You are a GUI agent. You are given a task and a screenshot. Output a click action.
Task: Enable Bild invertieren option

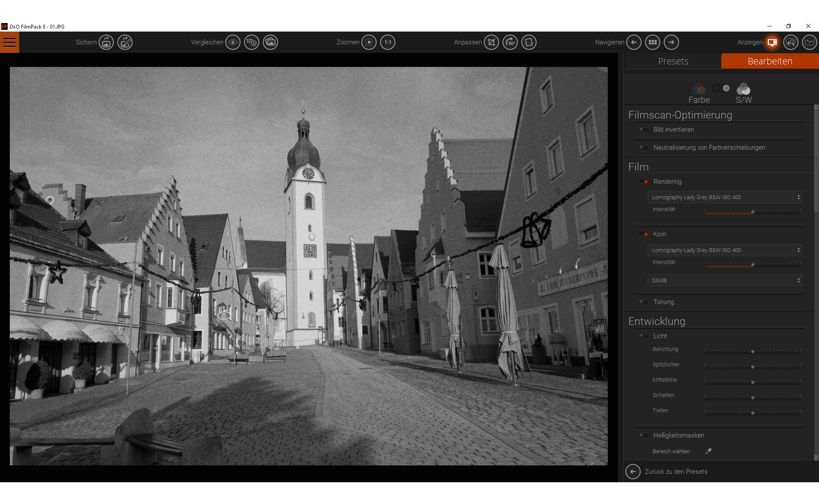(644, 130)
